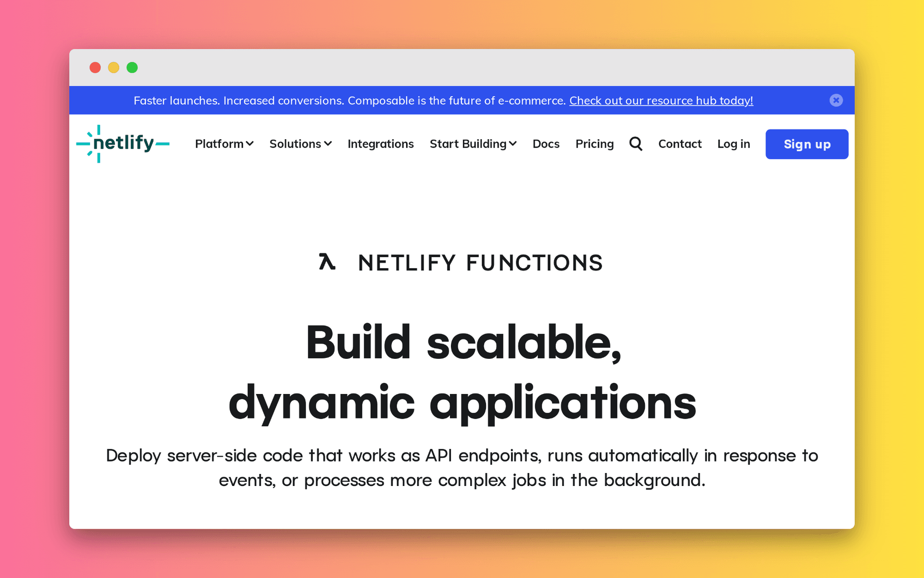Click the 'Deploy server-side code' description

[x=462, y=468]
